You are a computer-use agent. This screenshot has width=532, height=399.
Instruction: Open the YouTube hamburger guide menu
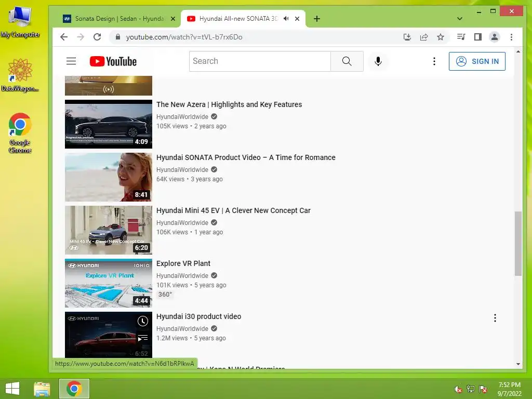tap(71, 61)
